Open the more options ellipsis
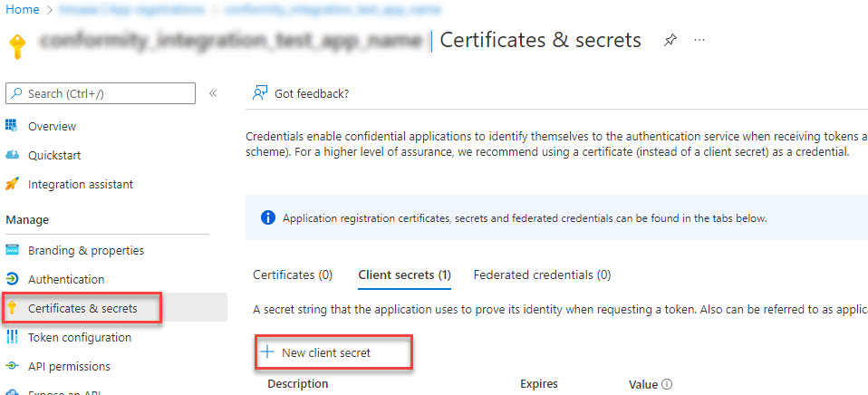Viewport: 868px width, 395px height. pos(699,41)
